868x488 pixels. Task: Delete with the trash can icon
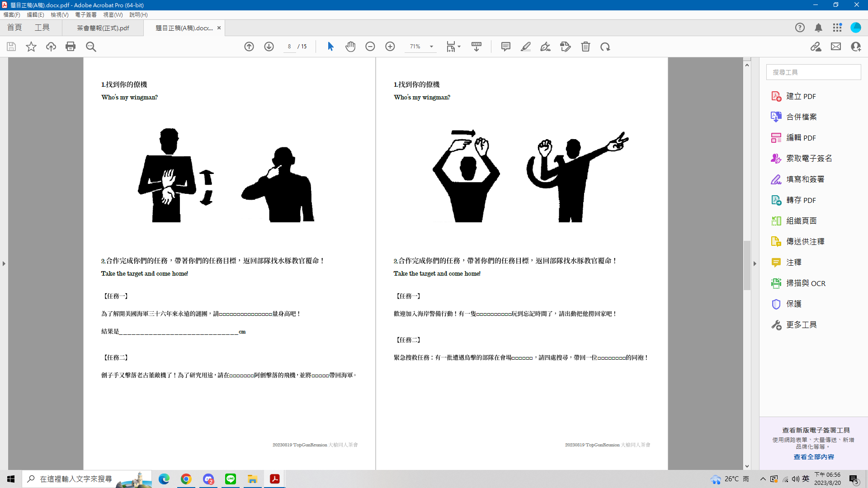point(585,47)
